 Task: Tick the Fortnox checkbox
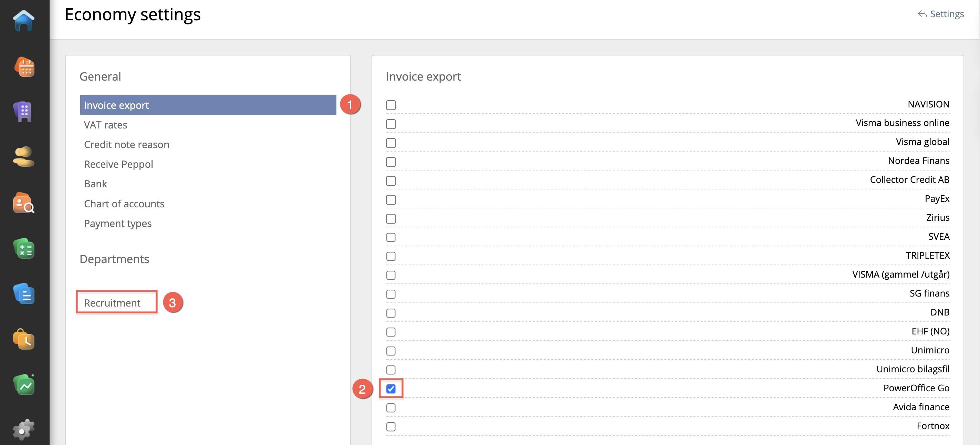click(391, 426)
